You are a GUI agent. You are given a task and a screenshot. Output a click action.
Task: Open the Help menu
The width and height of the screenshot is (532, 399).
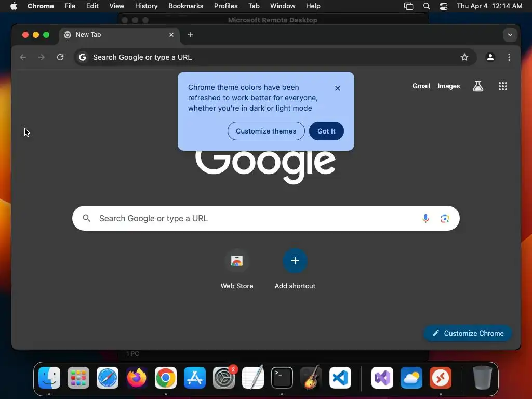coord(313,6)
